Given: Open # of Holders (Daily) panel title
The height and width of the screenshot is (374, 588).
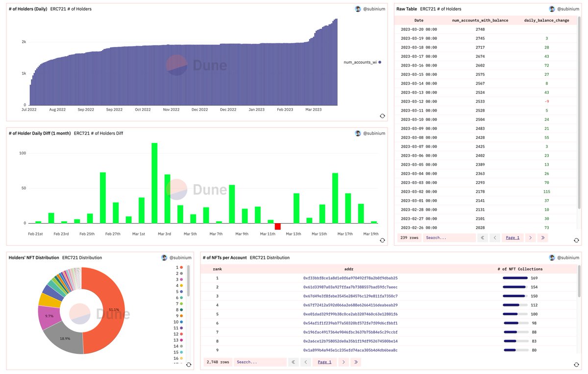Looking at the screenshot, I should click(x=28, y=9).
